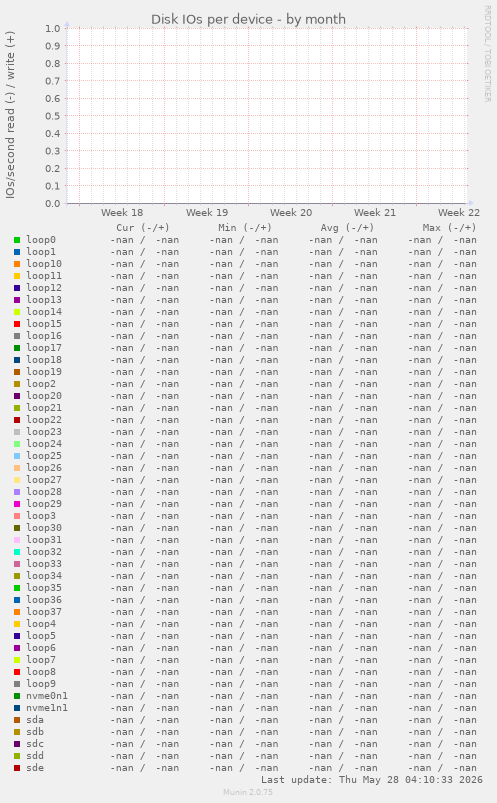The width and height of the screenshot is (497, 803).
Task: Select the loop36 legend label
Action: click(x=44, y=600)
